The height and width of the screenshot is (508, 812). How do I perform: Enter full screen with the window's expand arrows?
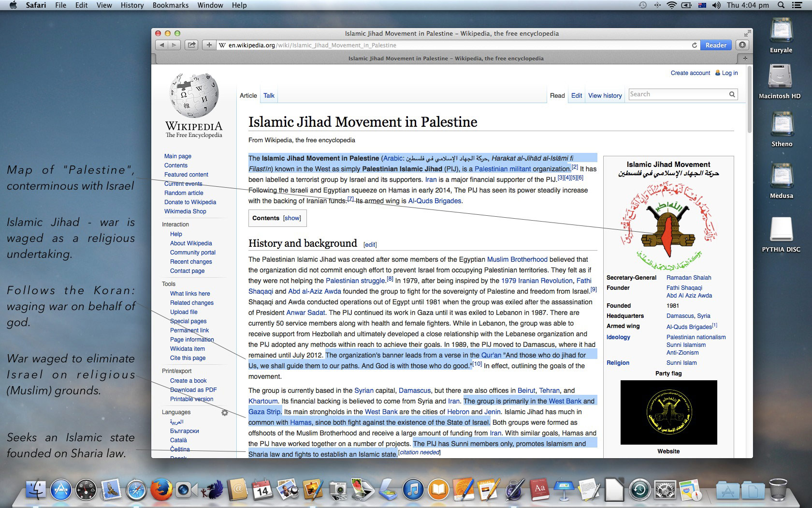pyautogui.click(x=747, y=33)
